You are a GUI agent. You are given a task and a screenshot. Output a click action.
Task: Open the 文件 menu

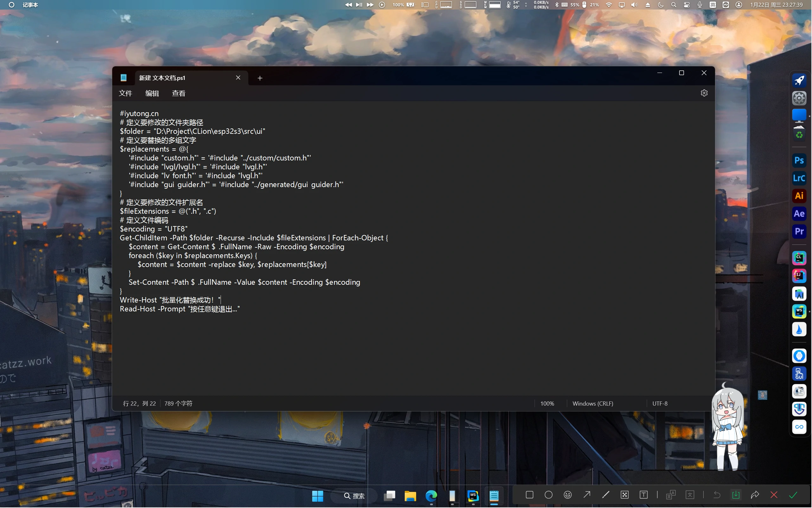point(125,94)
